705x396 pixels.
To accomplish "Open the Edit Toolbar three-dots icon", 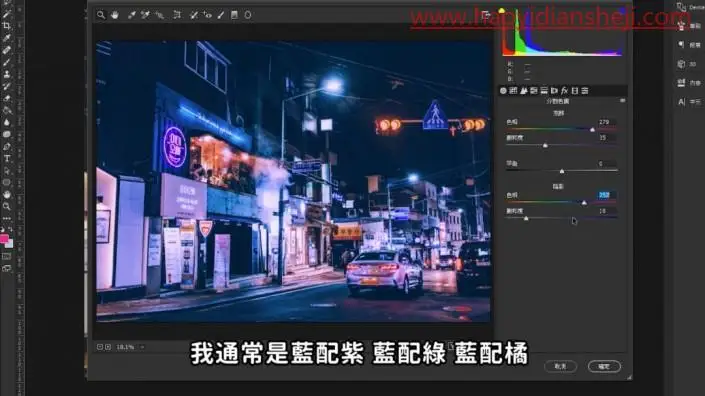I will pyautogui.click(x=7, y=218).
